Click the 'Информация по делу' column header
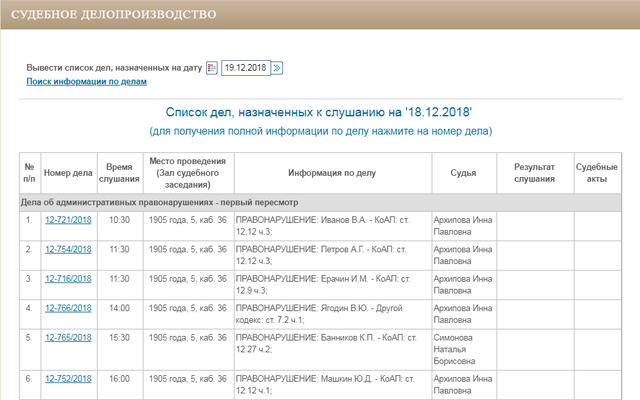The width and height of the screenshot is (640, 400). tap(332, 173)
